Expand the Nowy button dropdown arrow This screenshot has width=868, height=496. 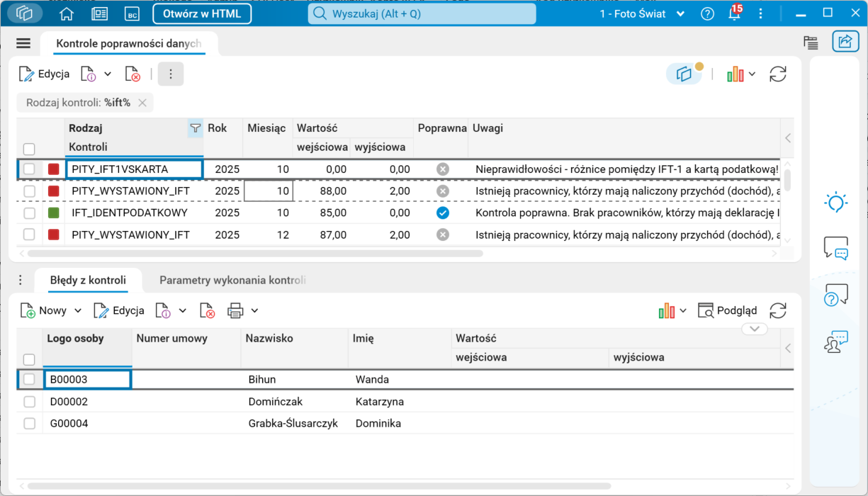(78, 310)
